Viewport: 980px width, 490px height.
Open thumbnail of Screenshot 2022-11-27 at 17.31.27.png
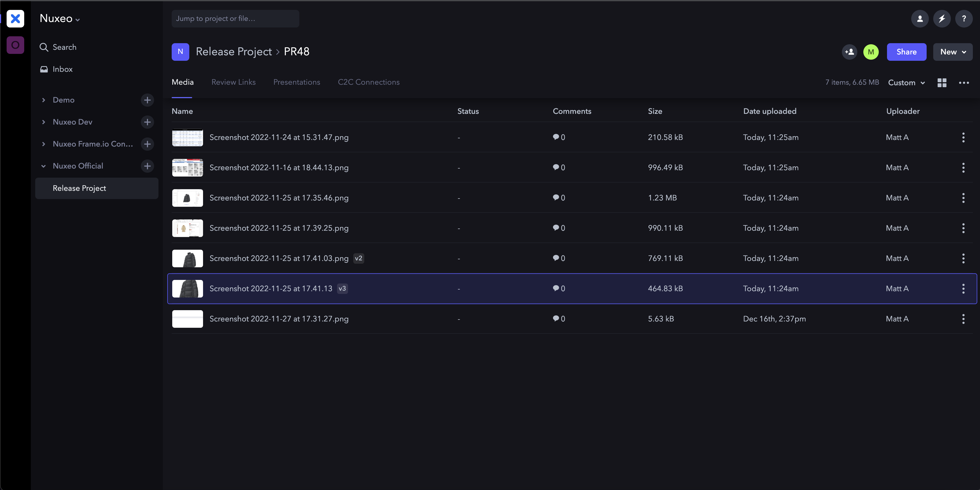tap(187, 319)
